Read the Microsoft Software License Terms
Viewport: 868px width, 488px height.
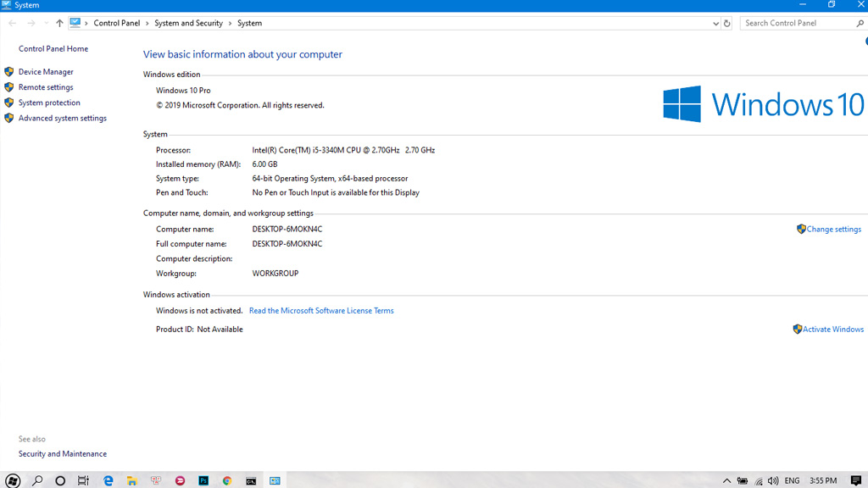tap(321, 311)
